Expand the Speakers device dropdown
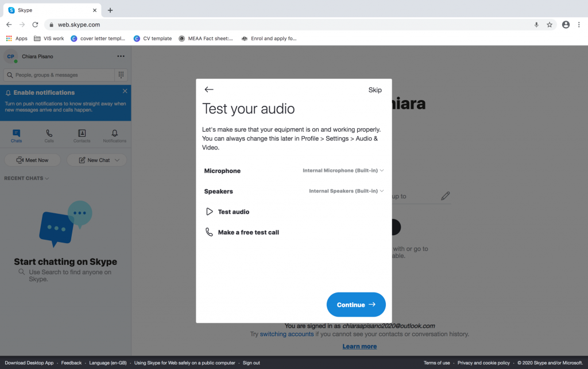Viewport: 588px width, 369px height. [346, 191]
